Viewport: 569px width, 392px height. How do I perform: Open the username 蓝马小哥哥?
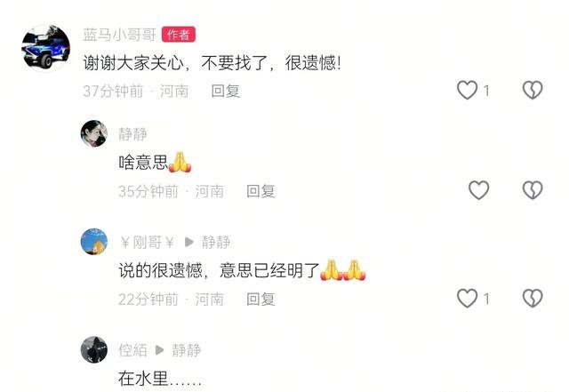[x=119, y=35]
